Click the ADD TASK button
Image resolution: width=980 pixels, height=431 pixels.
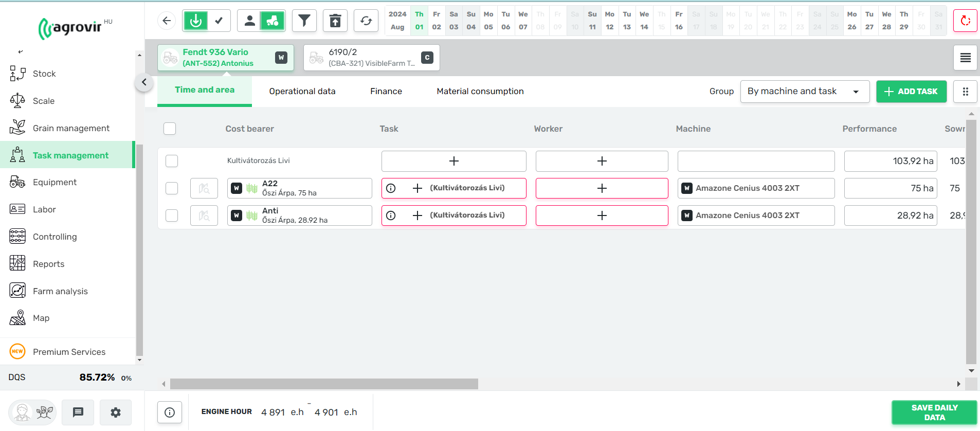pyautogui.click(x=911, y=92)
